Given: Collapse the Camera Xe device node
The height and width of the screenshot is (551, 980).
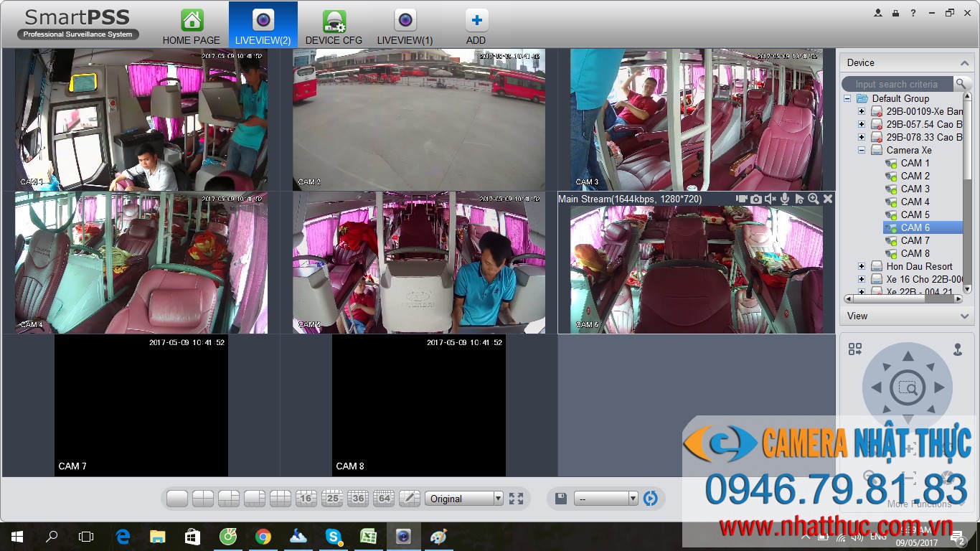Looking at the screenshot, I should pyautogui.click(x=862, y=150).
